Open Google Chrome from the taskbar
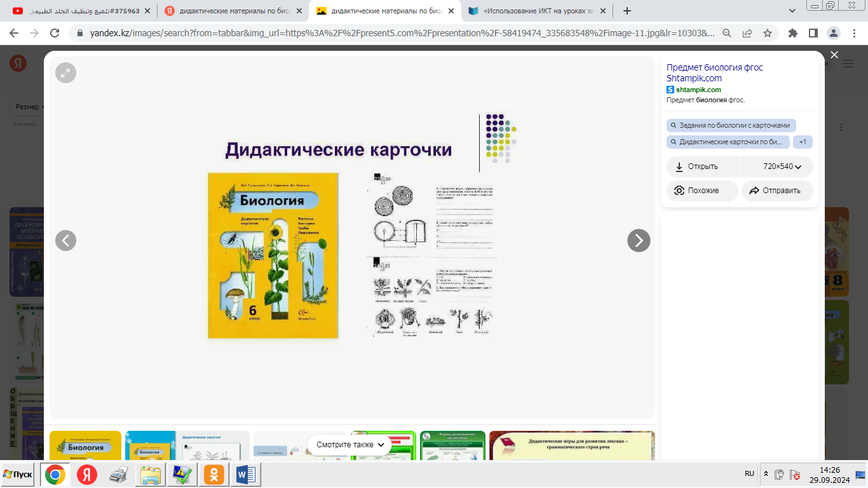This screenshot has width=868, height=488. 55,475
